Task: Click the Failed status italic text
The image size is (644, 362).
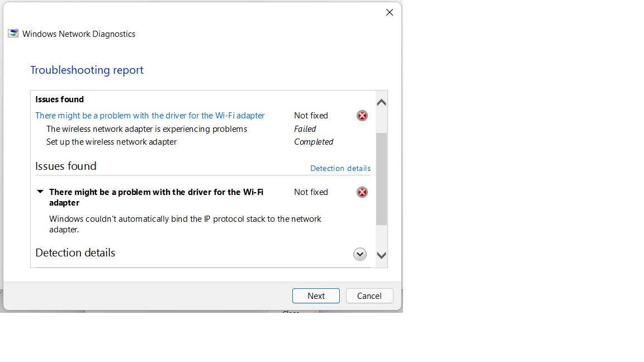Action: (x=305, y=128)
